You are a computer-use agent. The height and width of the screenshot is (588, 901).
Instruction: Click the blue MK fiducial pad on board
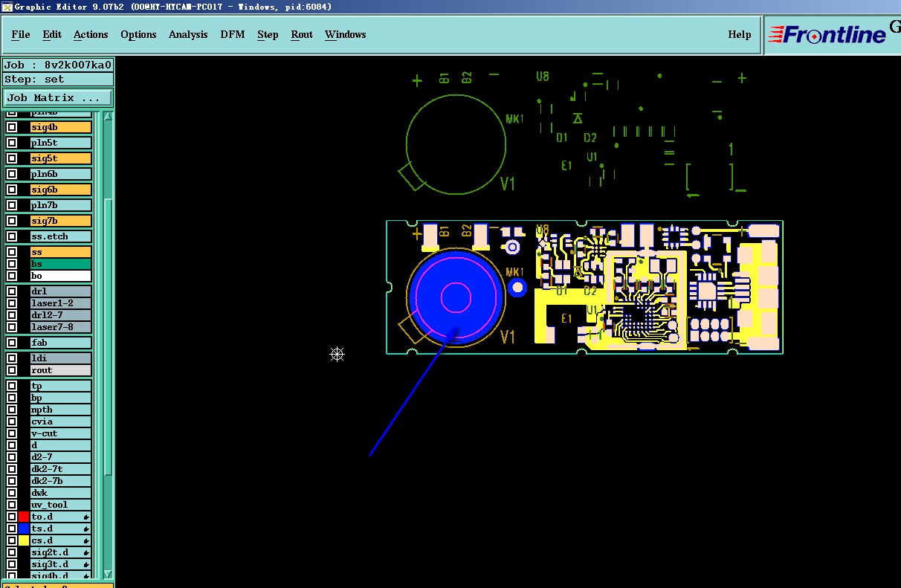coord(517,288)
